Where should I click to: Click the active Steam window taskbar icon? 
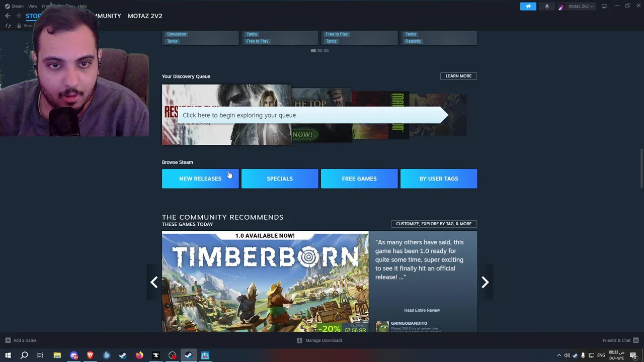189,355
